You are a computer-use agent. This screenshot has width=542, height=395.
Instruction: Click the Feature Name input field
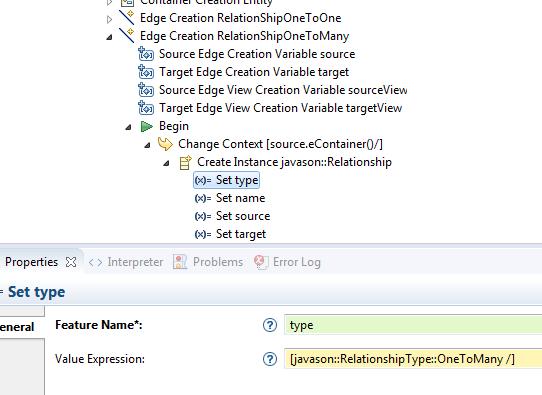point(413,325)
